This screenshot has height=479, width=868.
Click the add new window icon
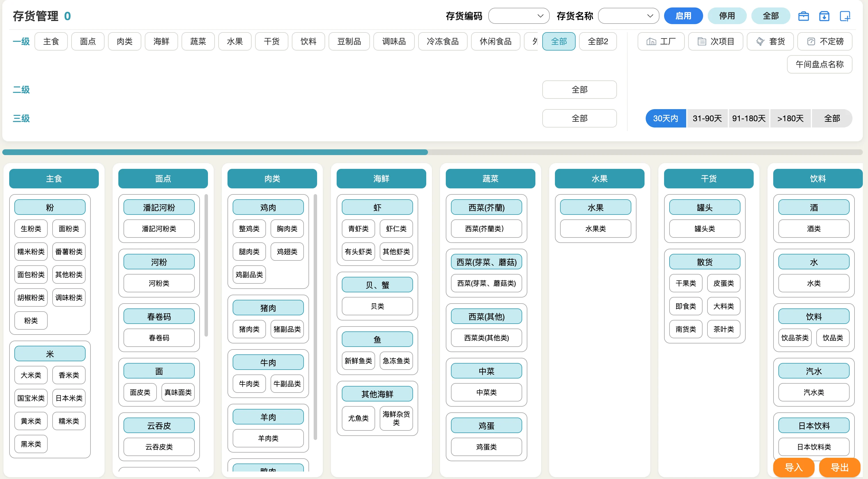[x=845, y=16]
